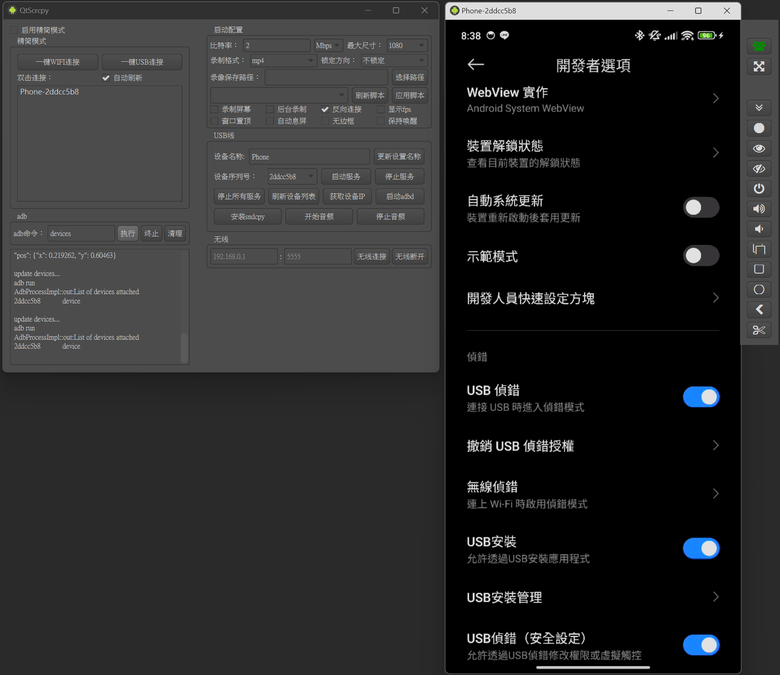Open the 锁定方向 不锁定 dropdown
This screenshot has height=675, width=780.
click(x=393, y=60)
